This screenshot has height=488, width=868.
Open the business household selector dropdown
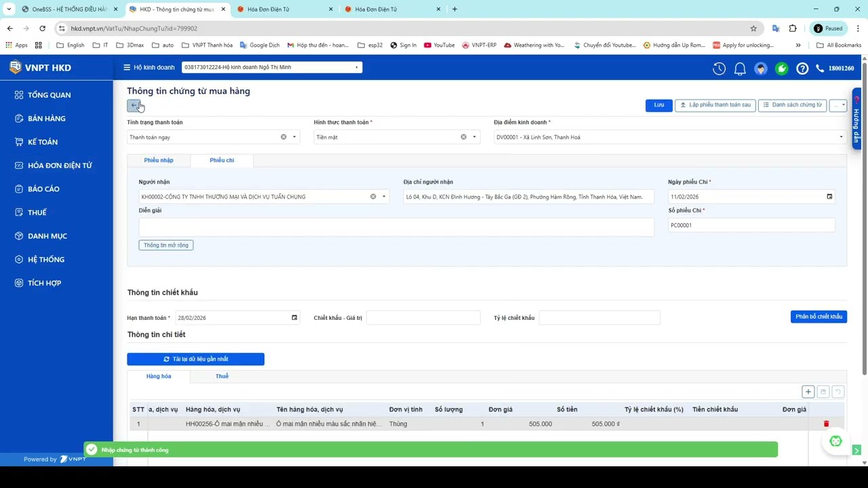[272, 67]
